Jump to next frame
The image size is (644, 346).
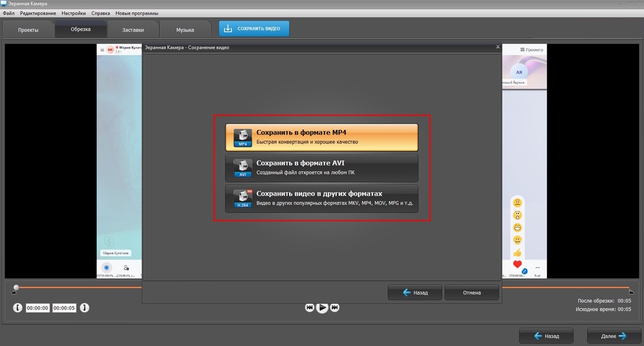tap(335, 307)
